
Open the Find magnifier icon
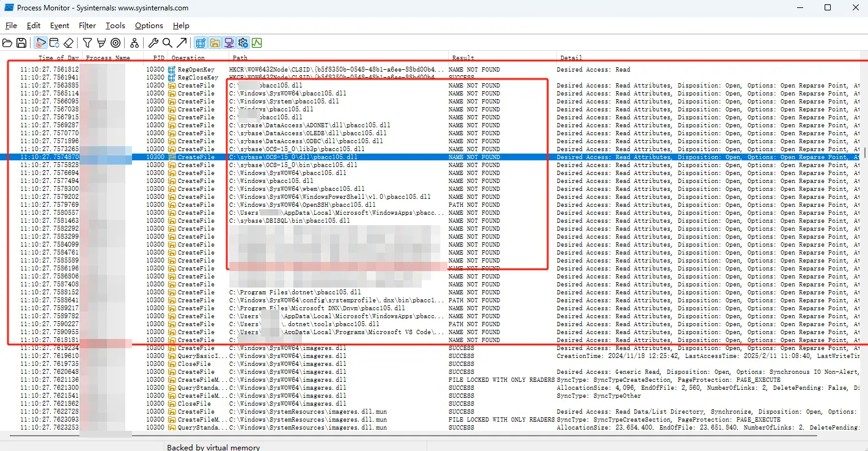(167, 43)
